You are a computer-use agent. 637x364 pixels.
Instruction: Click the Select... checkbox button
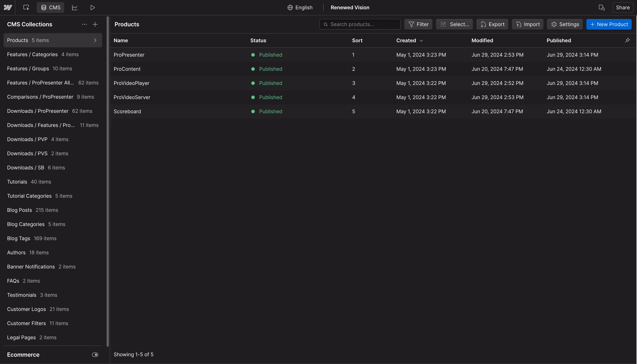(x=454, y=24)
